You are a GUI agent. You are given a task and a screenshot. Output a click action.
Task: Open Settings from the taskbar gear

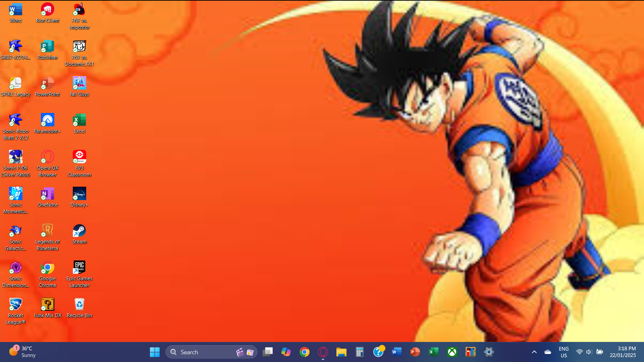[489, 352]
